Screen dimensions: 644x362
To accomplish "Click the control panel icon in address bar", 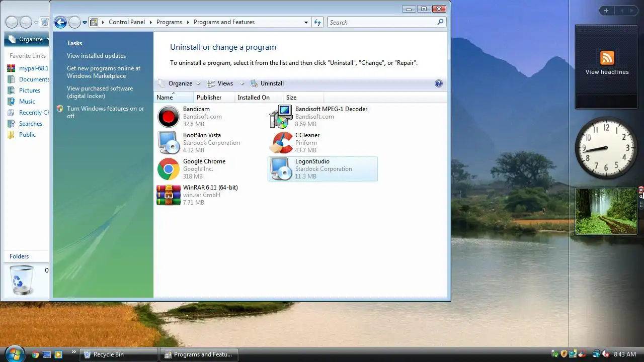I will point(94,22).
